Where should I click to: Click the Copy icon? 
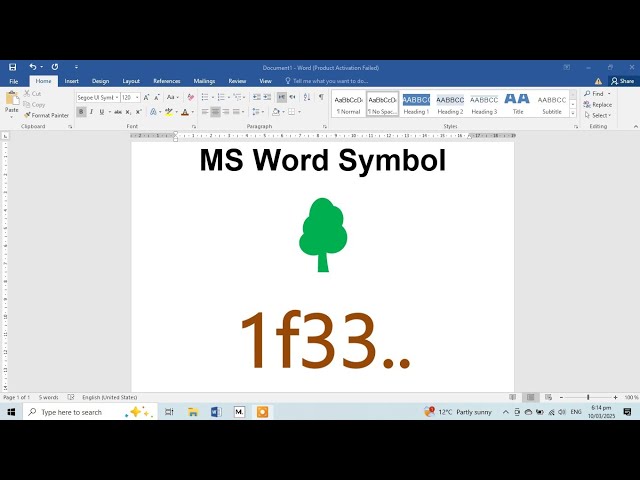tap(27, 104)
